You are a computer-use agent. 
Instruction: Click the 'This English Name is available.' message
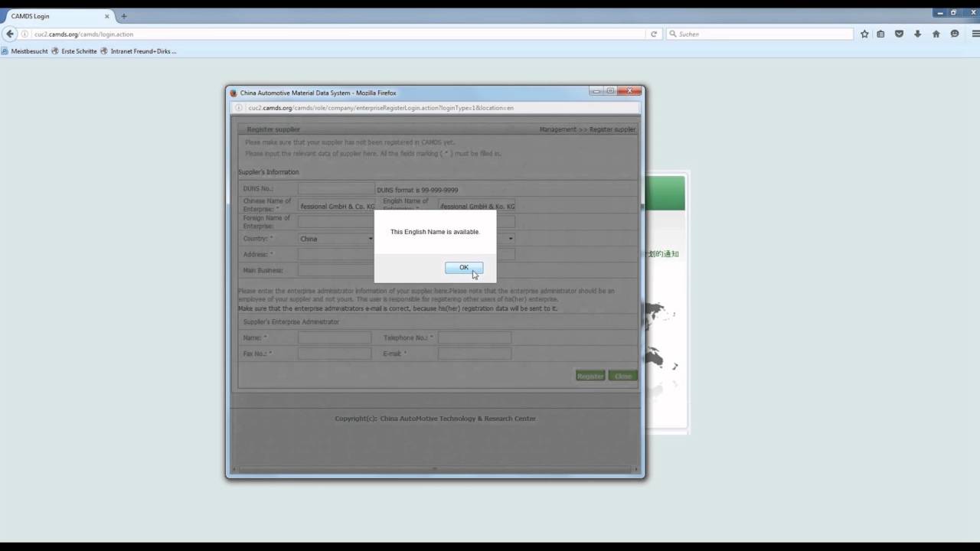[x=435, y=232]
